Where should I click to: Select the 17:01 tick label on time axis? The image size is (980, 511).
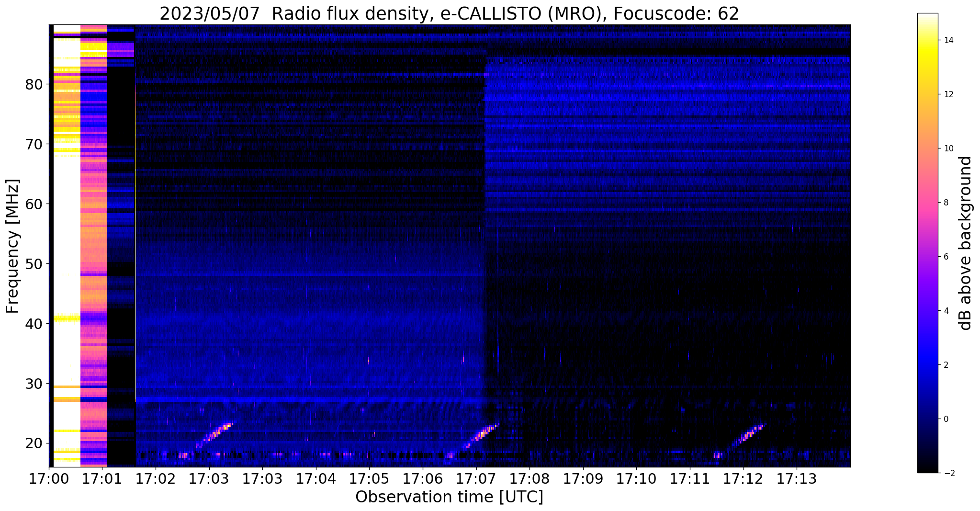pos(102,479)
